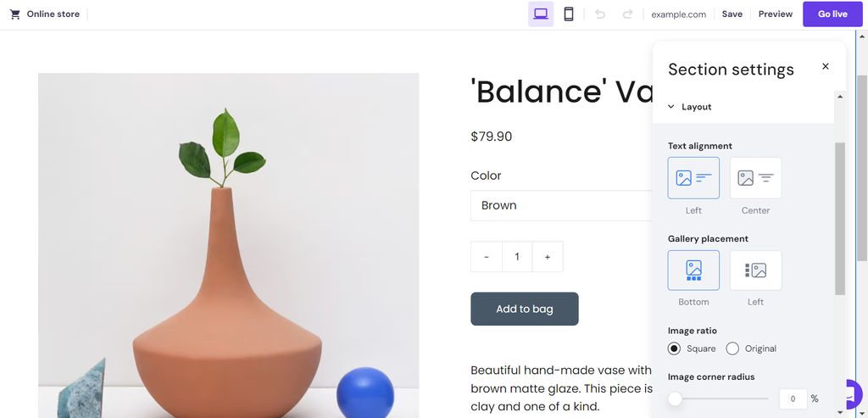Click the Add to bag button
The image size is (868, 418).
525,309
